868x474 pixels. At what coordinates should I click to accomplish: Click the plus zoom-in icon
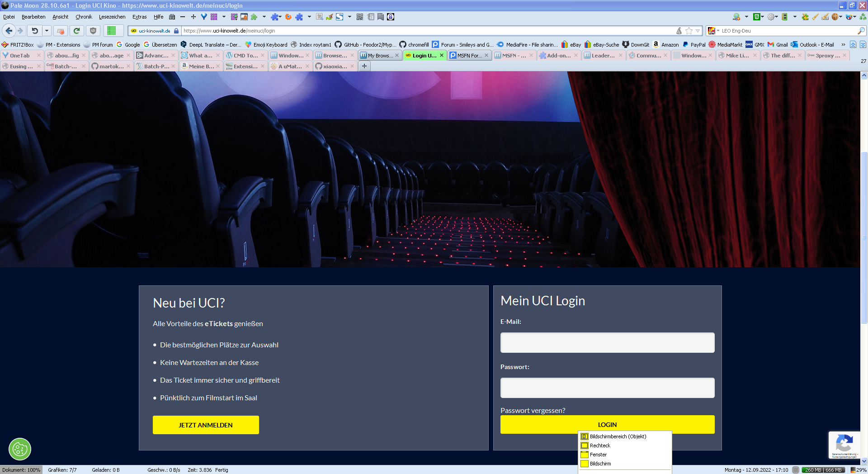pyautogui.click(x=193, y=17)
